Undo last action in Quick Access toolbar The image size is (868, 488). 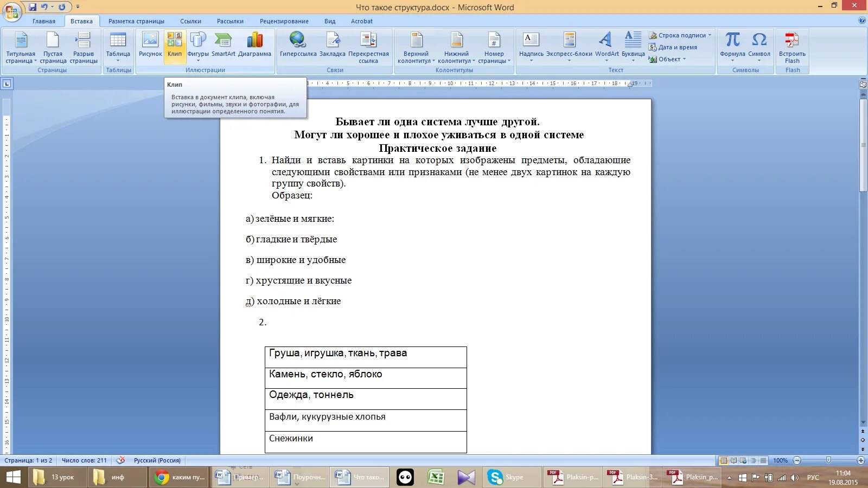44,7
